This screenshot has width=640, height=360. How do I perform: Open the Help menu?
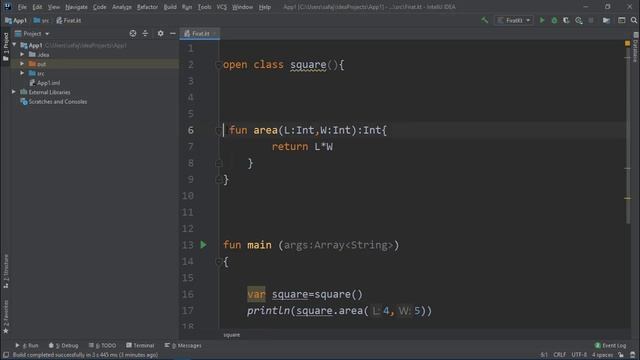(x=264, y=7)
